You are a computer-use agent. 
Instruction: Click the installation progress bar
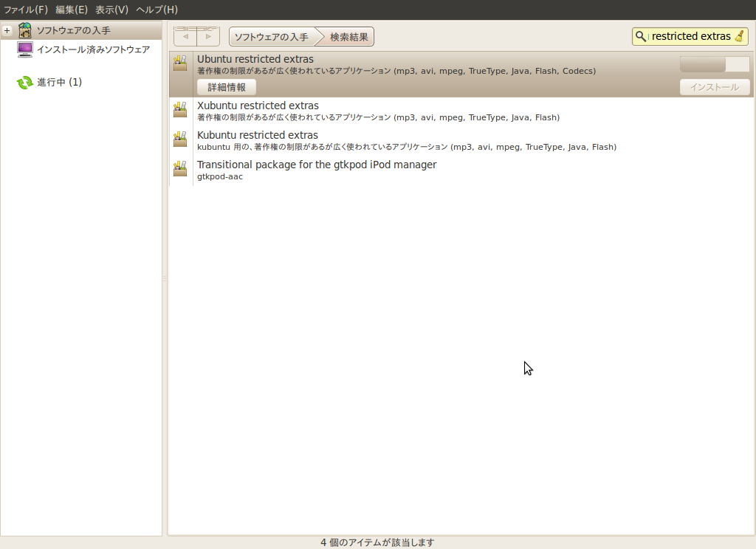point(713,64)
